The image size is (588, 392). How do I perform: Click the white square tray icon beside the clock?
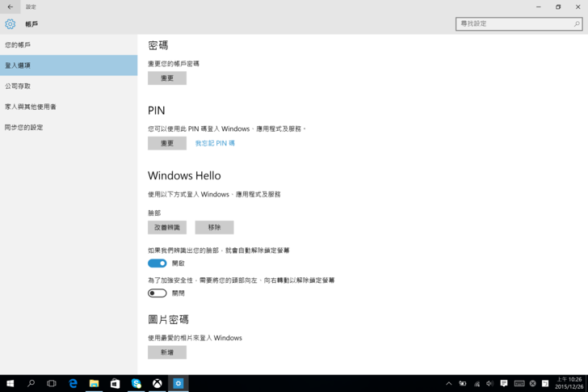pos(545,383)
